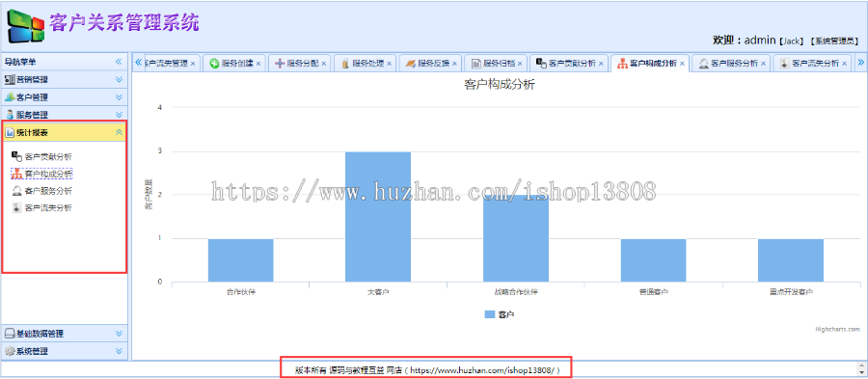
Task: Click the headset icon on 客户服务分析 tab
Action: (x=704, y=64)
